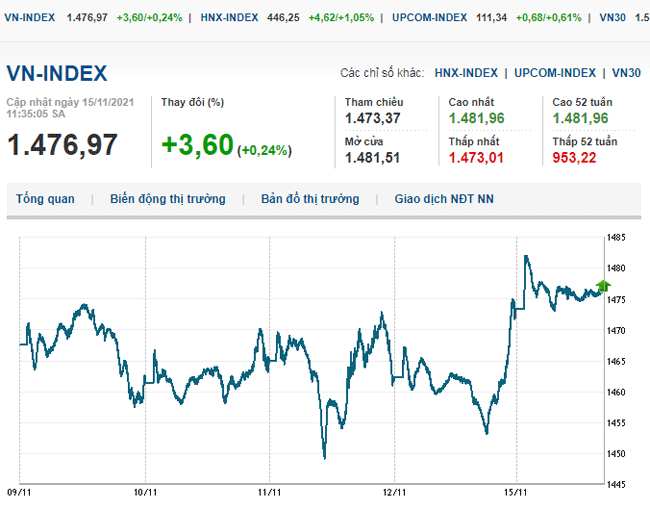
Task: Select the Bản đồ thị trường tab
Action: coord(310,199)
